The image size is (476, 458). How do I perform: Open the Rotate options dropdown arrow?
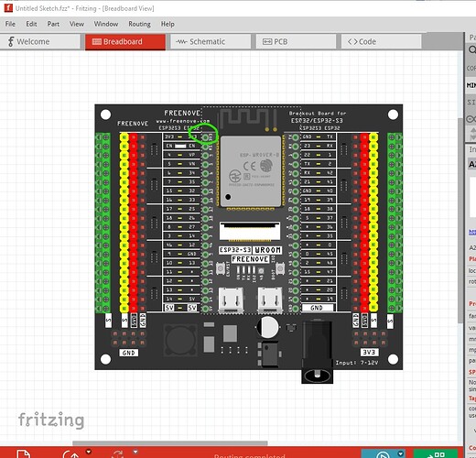[x=89, y=452]
